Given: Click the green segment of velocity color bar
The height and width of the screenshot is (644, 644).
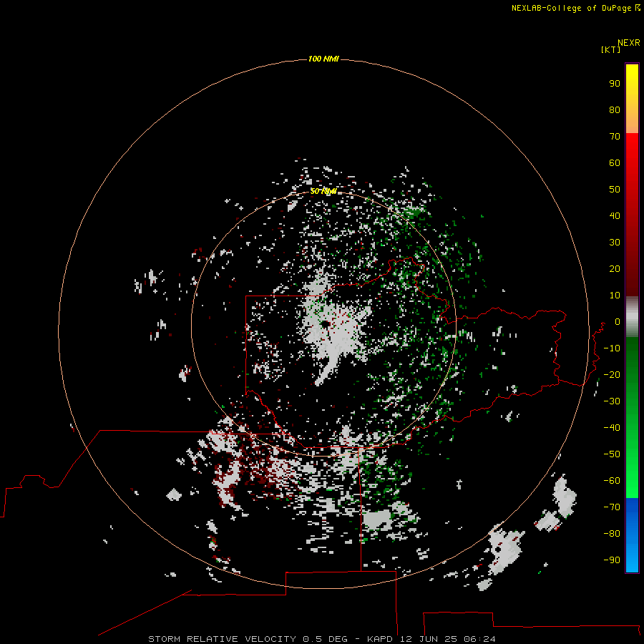Looking at the screenshot, I should coord(632,417).
